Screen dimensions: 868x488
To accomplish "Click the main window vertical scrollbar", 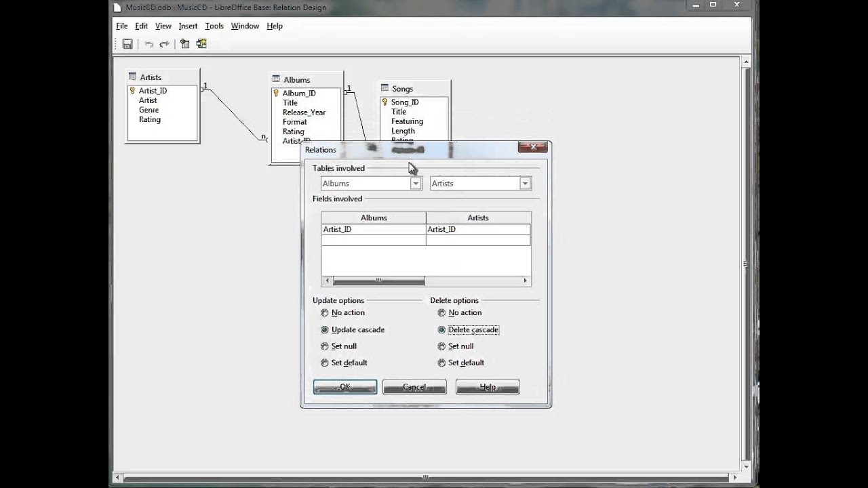I will (747, 264).
